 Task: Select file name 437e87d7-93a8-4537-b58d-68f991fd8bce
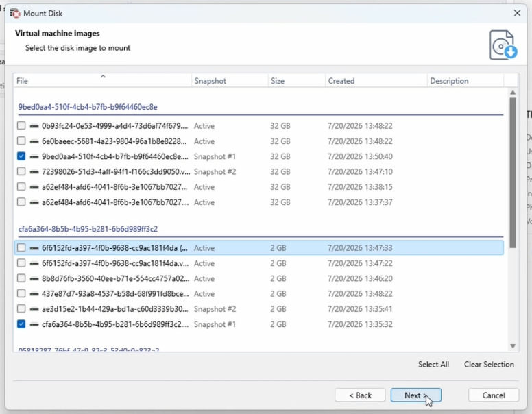click(x=115, y=294)
